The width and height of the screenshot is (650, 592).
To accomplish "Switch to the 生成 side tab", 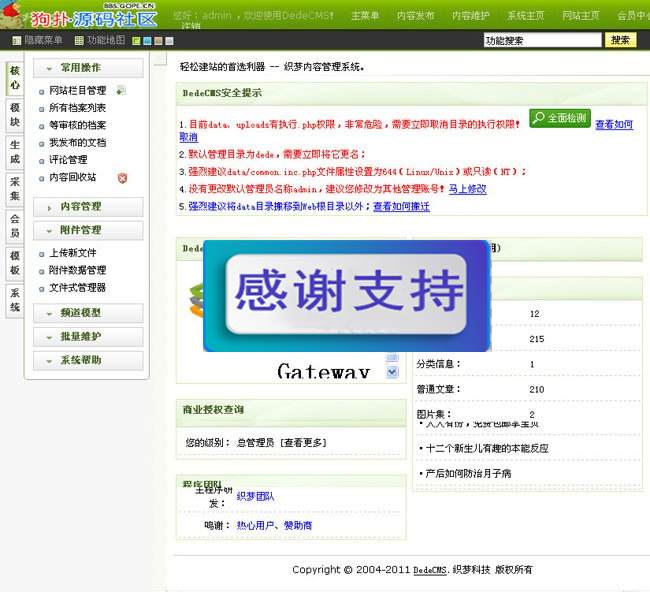I will tap(15, 152).
